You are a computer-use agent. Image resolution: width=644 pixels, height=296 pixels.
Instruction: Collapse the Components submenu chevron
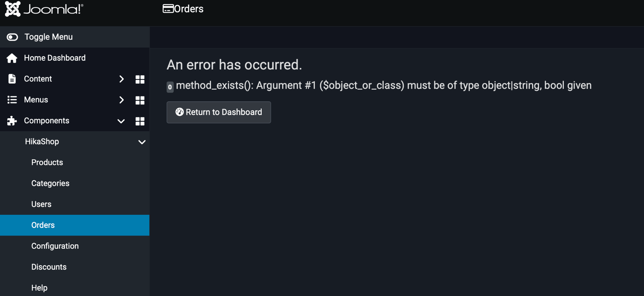pos(121,121)
